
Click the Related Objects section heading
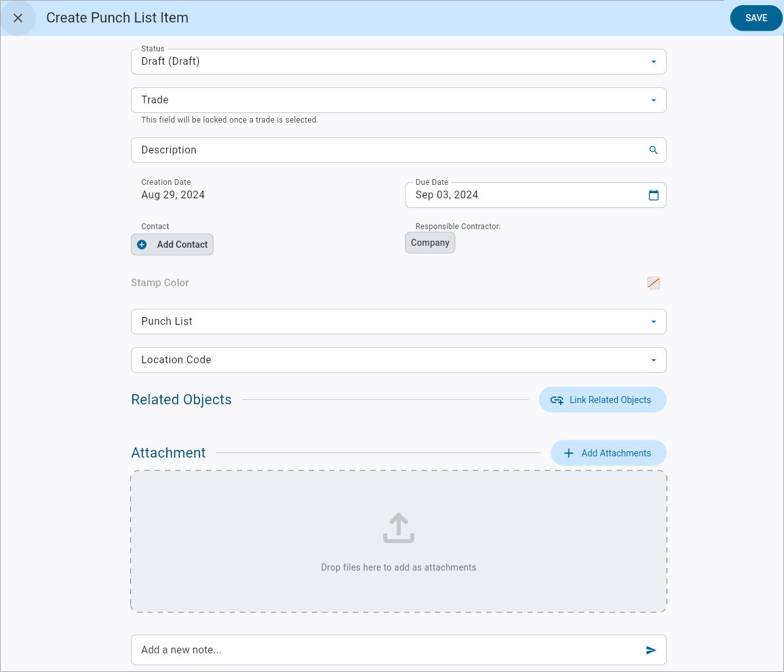point(182,400)
